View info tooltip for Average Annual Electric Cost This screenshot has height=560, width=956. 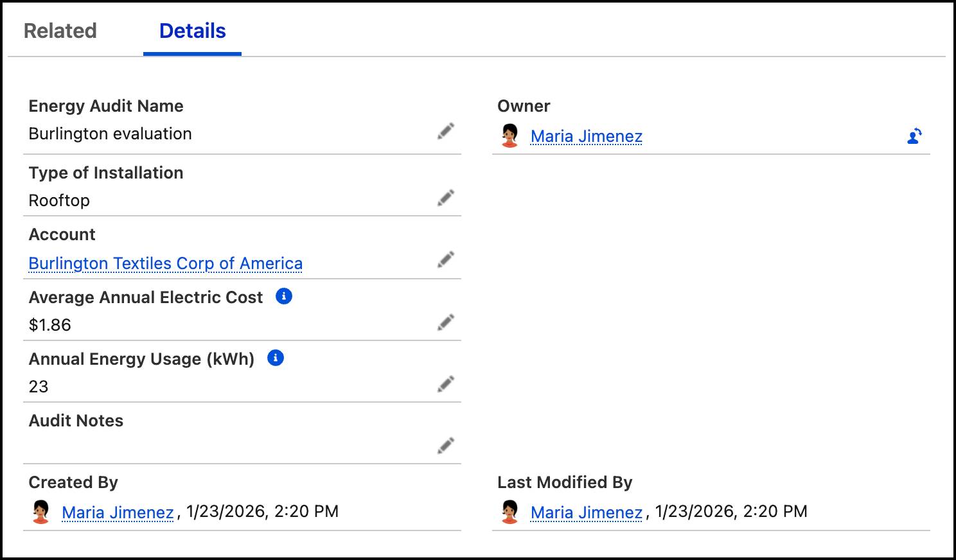point(284,296)
